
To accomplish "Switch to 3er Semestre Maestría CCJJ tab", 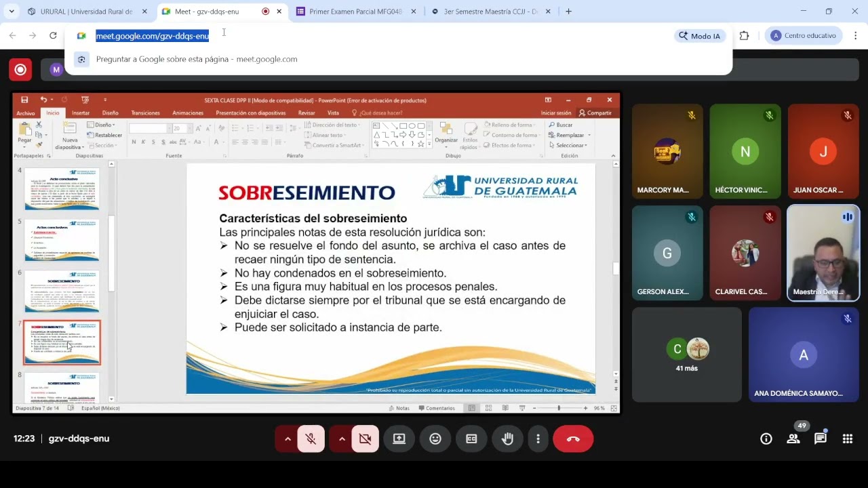I will [492, 12].
